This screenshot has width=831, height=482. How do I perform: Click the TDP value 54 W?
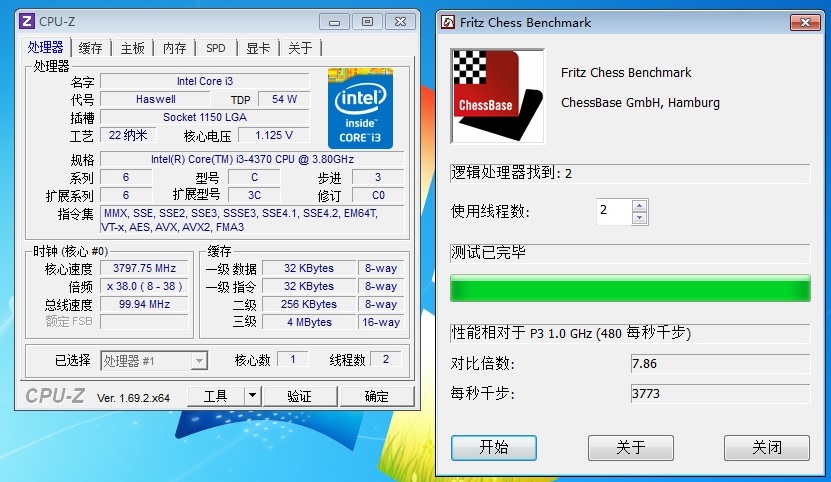(x=284, y=99)
